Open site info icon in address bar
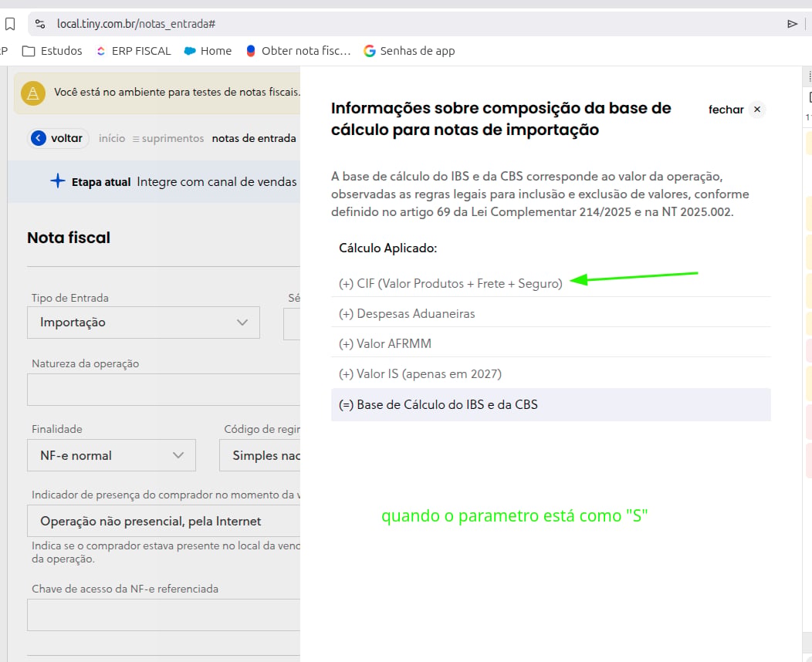 pyautogui.click(x=40, y=24)
